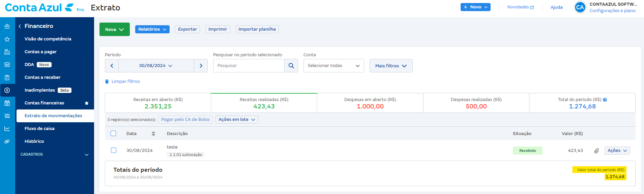Image resolution: width=644 pixels, height=194 pixels.
Task: Select the Receitas em aberto summary tab
Action: 158,103
